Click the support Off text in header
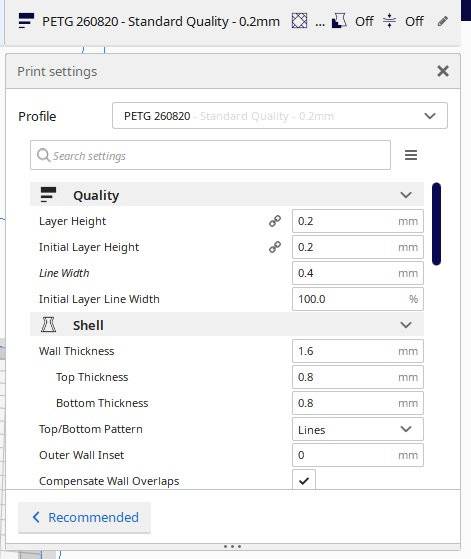Screen dimensions: 471x559 pyautogui.click(x=364, y=21)
